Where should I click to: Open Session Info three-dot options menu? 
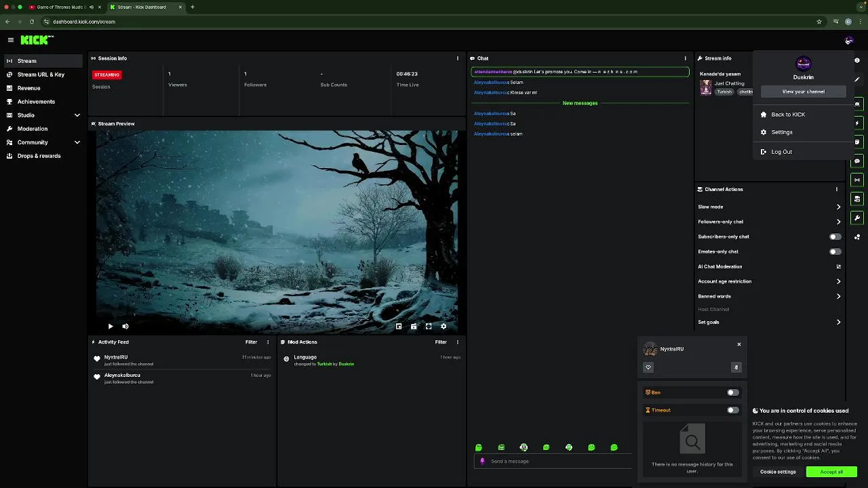click(457, 58)
